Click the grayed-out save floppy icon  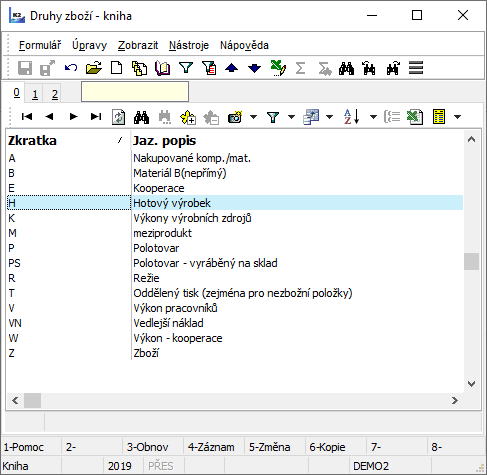(x=25, y=68)
